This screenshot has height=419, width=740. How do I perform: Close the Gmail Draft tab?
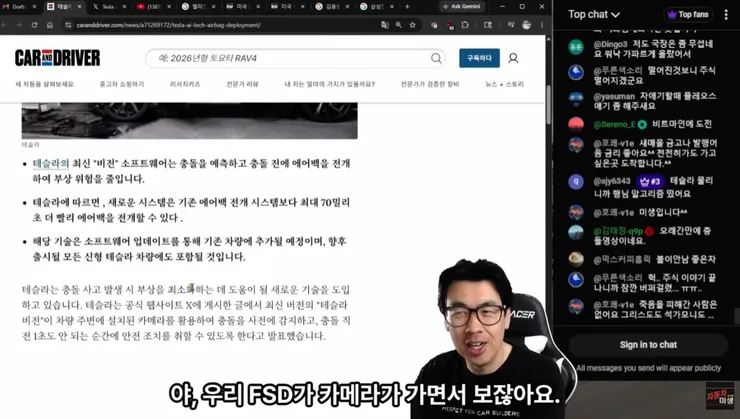pyautogui.click(x=34, y=7)
